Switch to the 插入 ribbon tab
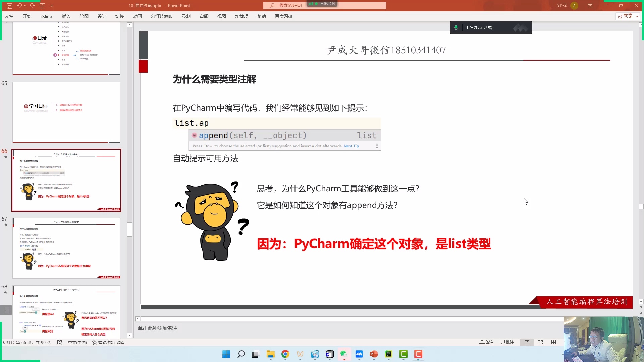Viewport: 644px width, 362px height. point(66,16)
